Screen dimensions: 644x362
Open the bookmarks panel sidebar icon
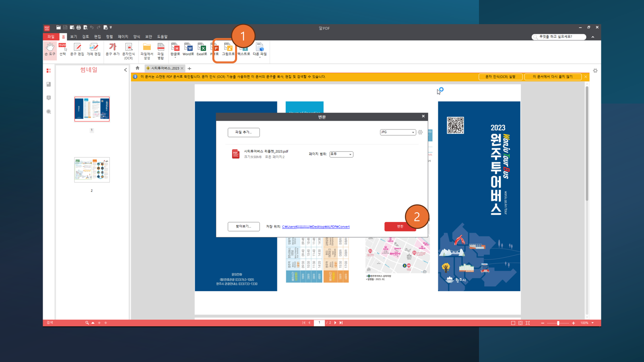49,84
